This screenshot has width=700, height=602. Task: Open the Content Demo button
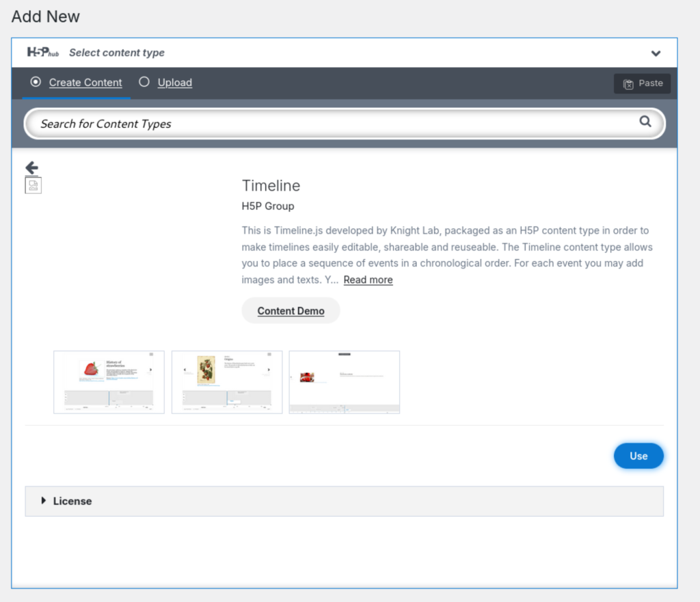click(291, 311)
